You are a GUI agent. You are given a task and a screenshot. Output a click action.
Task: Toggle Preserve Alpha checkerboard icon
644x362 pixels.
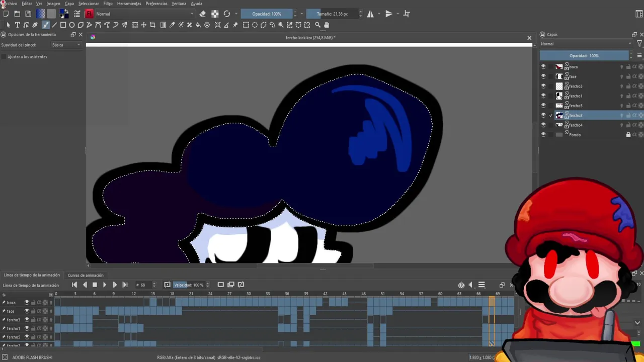coord(215,14)
